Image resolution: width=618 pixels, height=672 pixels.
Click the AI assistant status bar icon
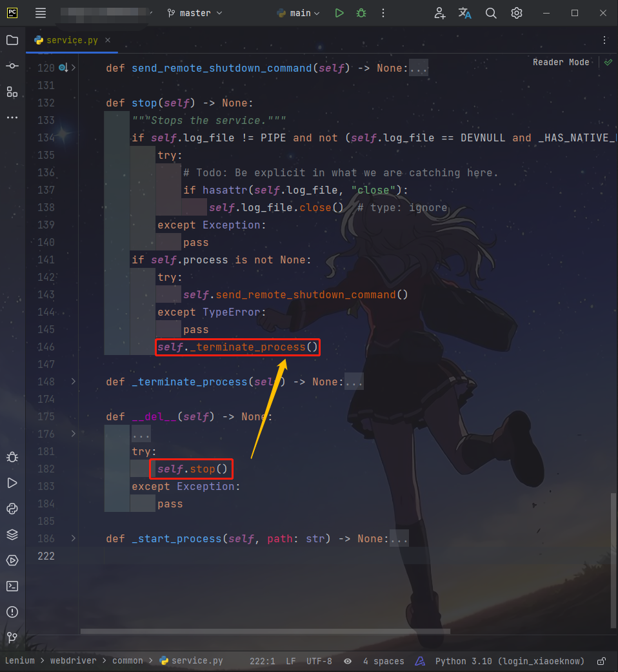point(420,661)
